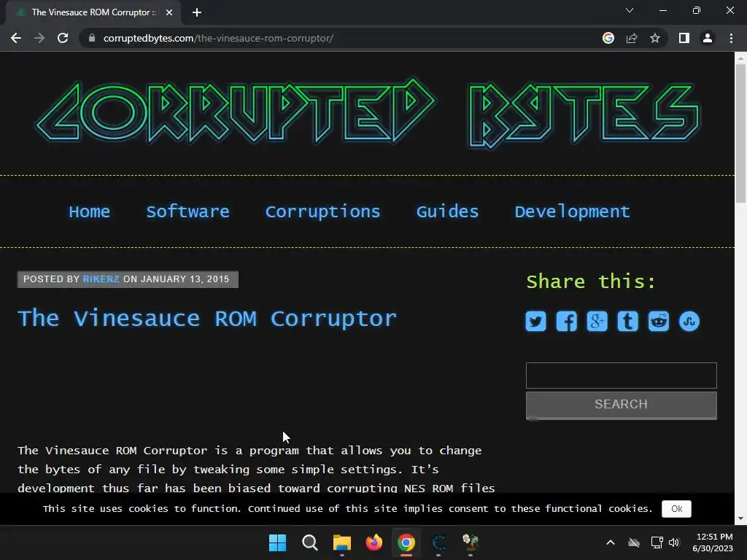The height and width of the screenshot is (560, 747).
Task: View site info lock icon
Action: 92,38
